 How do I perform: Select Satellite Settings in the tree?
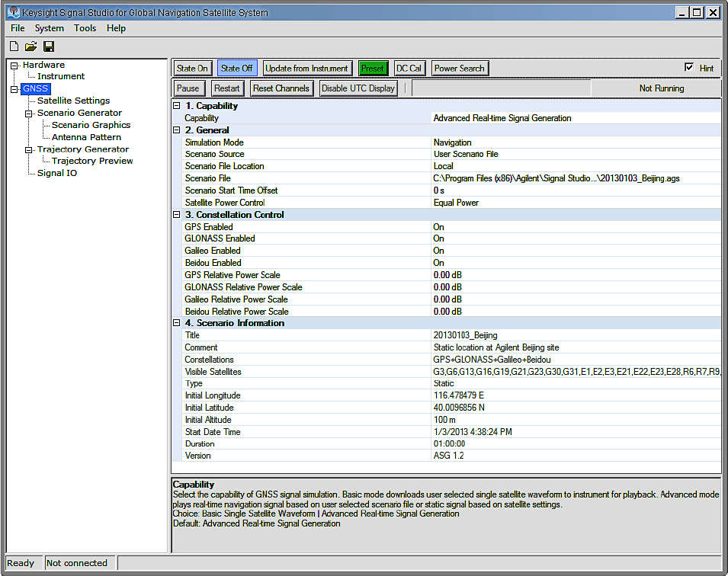click(73, 101)
